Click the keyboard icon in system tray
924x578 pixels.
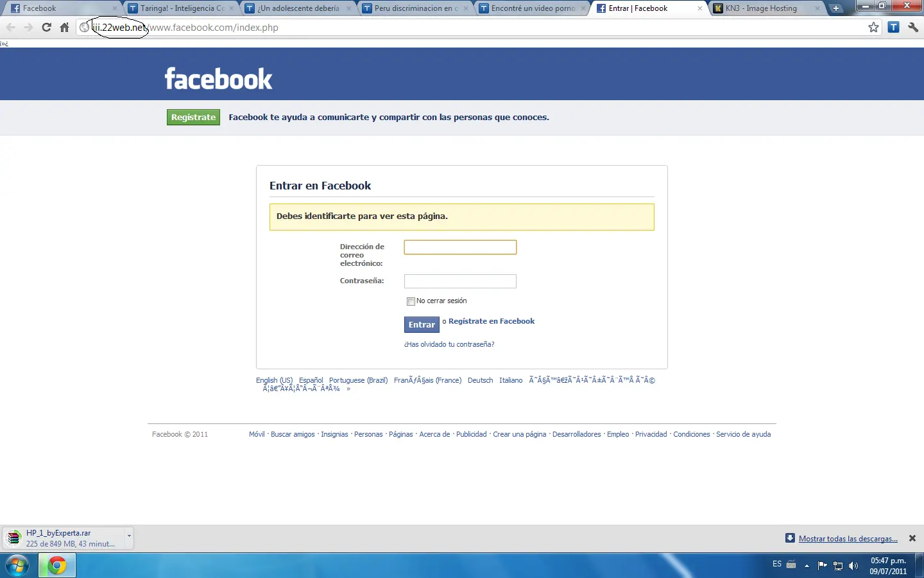click(791, 565)
